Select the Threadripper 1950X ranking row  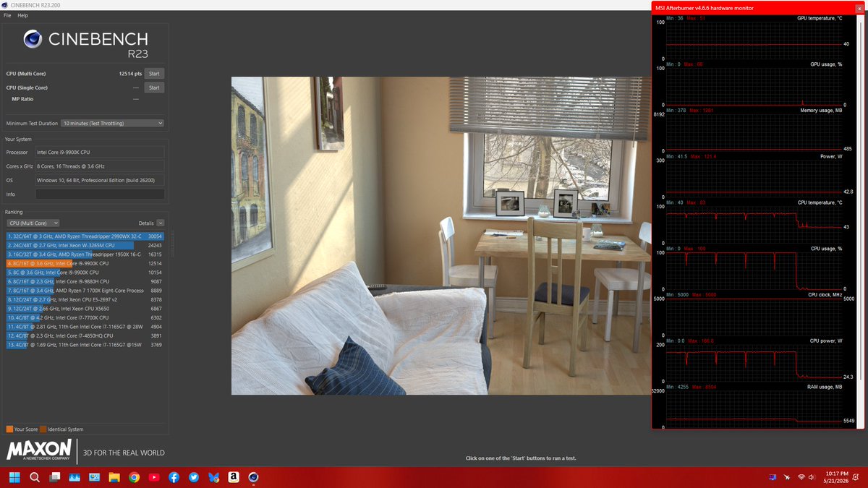click(85, 254)
